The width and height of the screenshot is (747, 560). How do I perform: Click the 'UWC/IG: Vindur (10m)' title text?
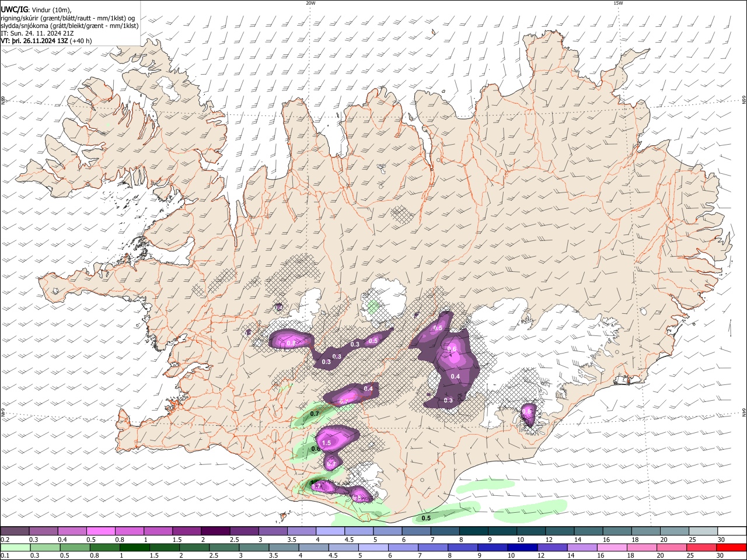[36, 10]
